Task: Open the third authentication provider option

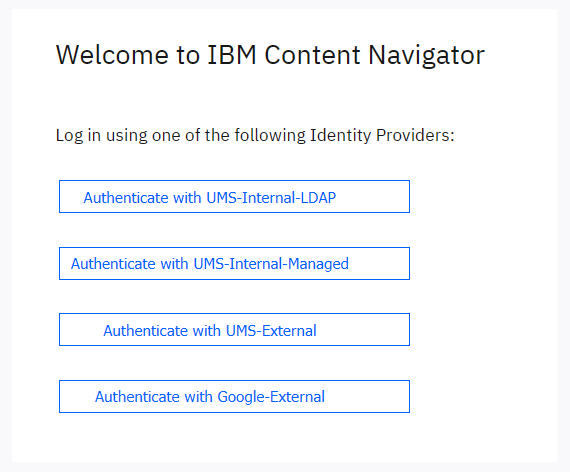Action: [x=234, y=329]
